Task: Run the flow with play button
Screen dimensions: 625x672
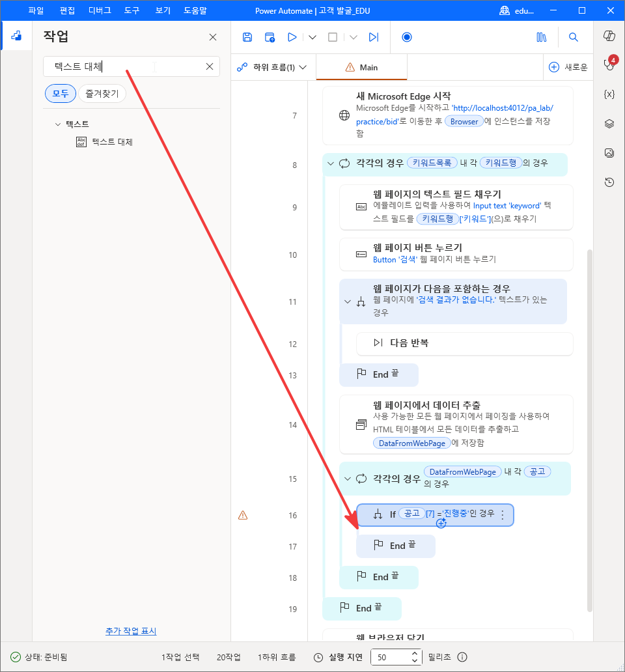Action: pos(292,37)
